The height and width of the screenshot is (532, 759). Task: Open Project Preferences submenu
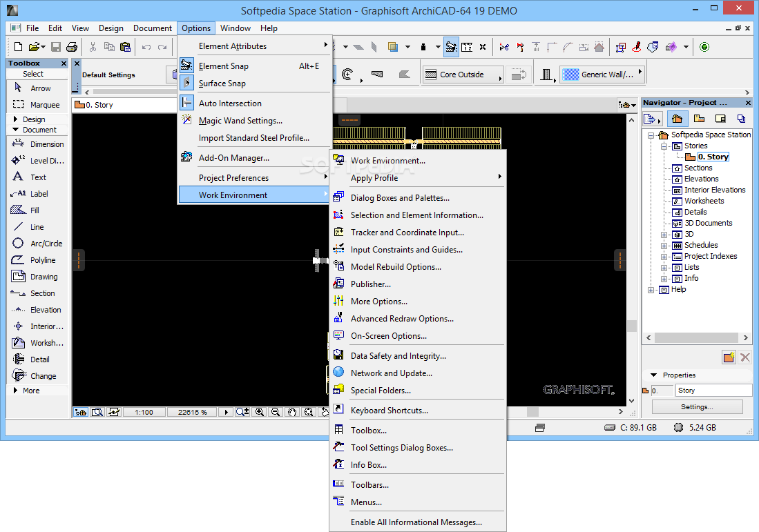255,177
